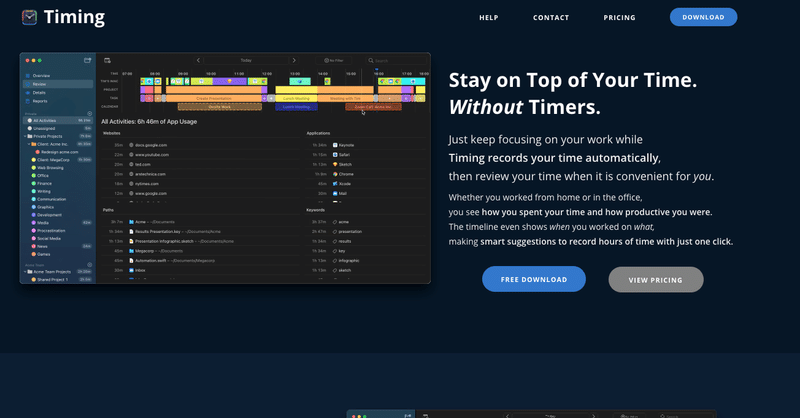Click the Acme folder icon in Paths
800x418 pixels.
131,222
